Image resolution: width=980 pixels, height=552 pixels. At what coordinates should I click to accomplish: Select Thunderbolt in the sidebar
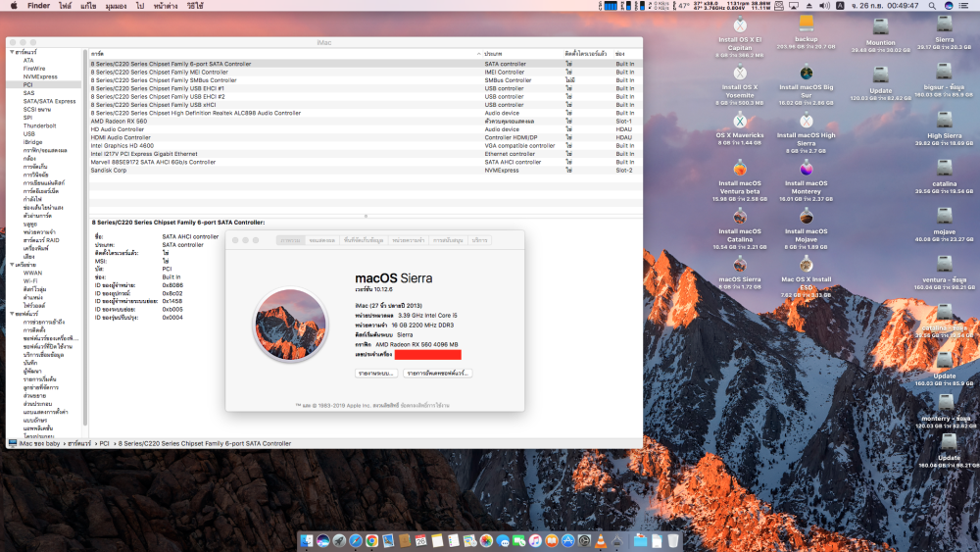39,125
